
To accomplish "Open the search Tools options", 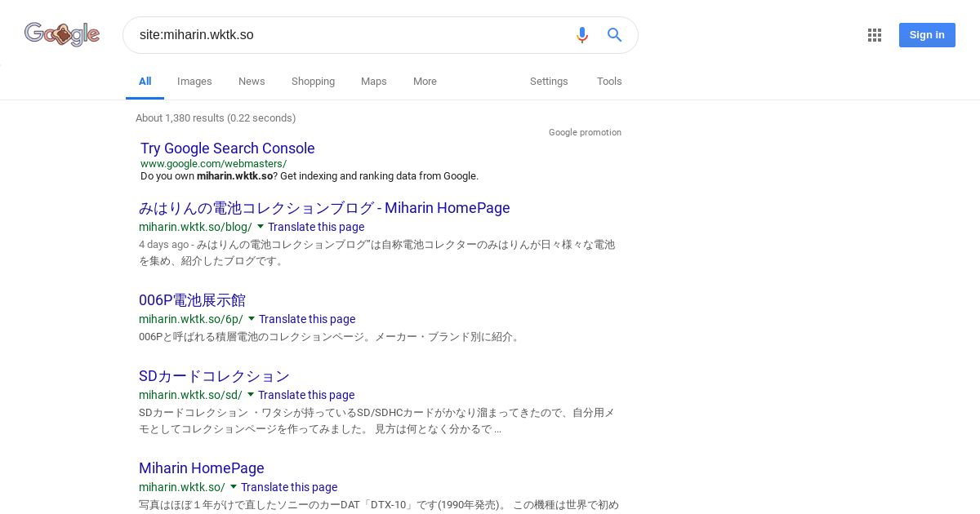I will pos(609,82).
